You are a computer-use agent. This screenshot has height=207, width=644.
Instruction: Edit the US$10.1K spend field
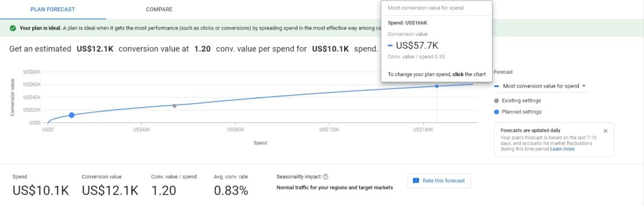tap(331, 49)
